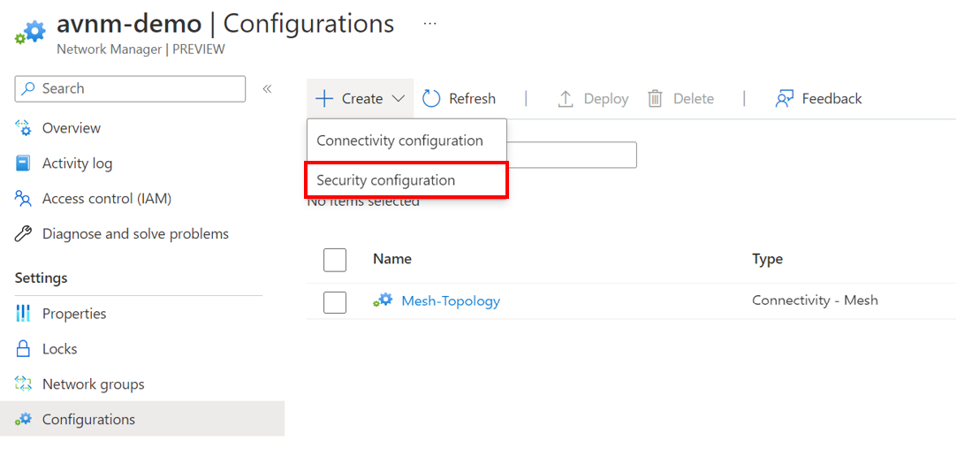The image size is (980, 456).
Task: Click the plus icon on Create
Action: point(324,99)
